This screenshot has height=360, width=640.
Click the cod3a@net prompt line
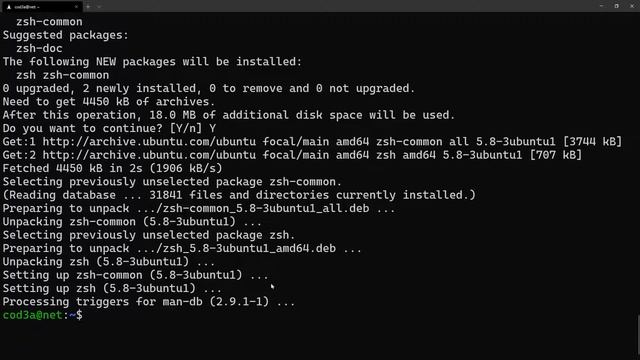click(42, 315)
